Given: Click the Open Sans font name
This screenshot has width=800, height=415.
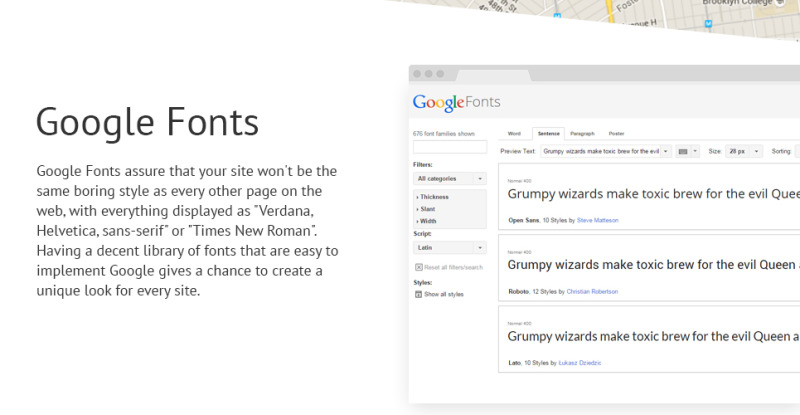Looking at the screenshot, I should point(523,221).
